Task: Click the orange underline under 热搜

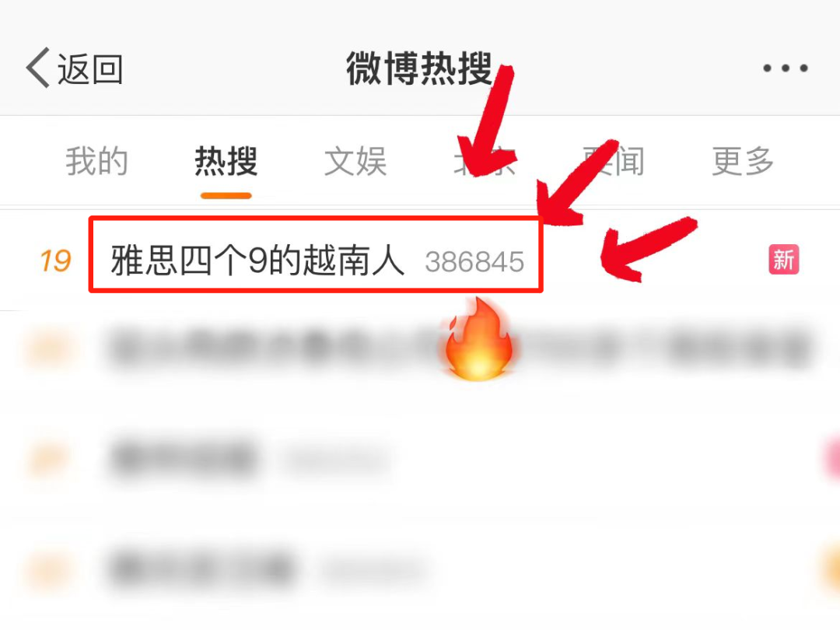Action: point(226,195)
